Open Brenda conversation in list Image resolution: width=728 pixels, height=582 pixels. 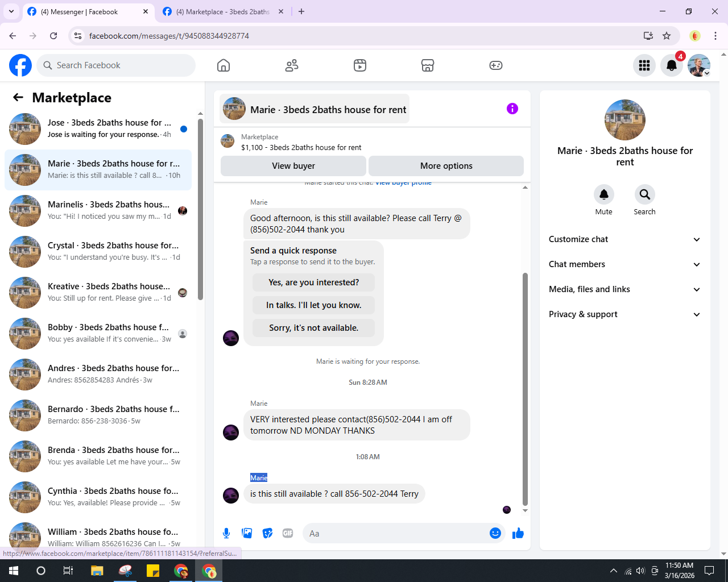point(98,456)
